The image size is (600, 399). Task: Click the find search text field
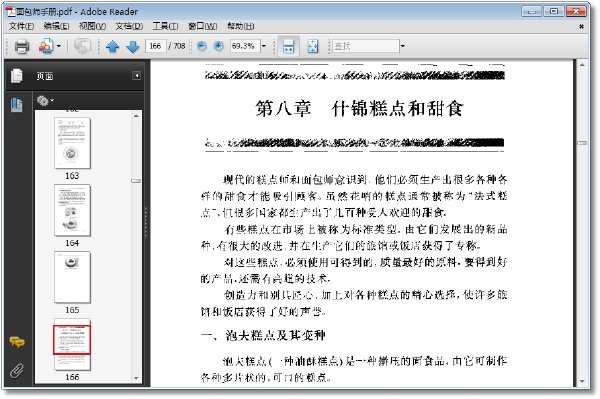click(x=365, y=46)
